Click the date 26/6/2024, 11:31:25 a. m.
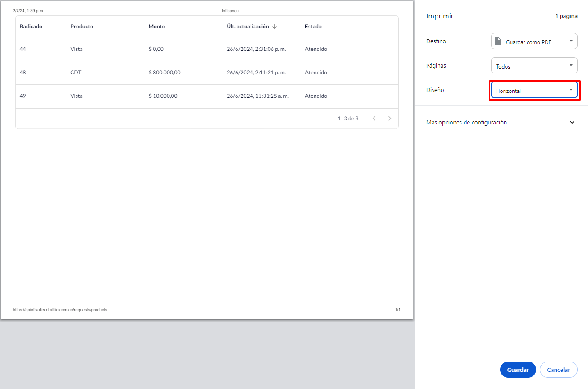The height and width of the screenshot is (389, 588). point(258,96)
